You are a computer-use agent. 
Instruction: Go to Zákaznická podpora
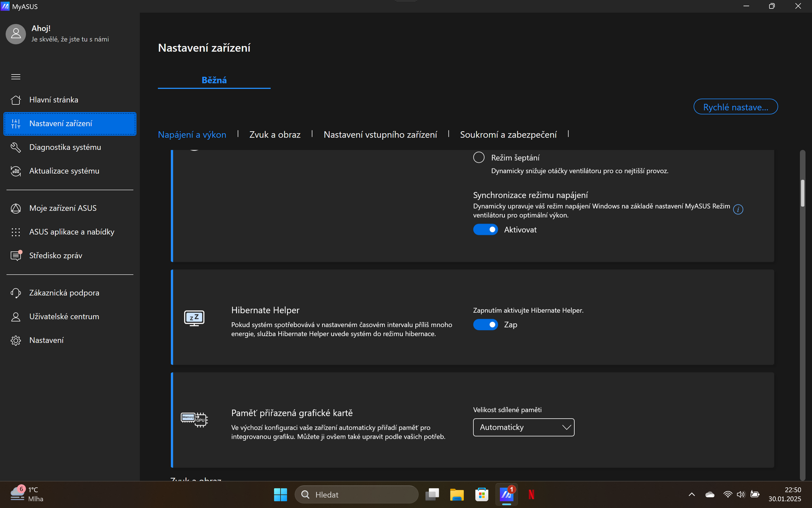coord(70,293)
